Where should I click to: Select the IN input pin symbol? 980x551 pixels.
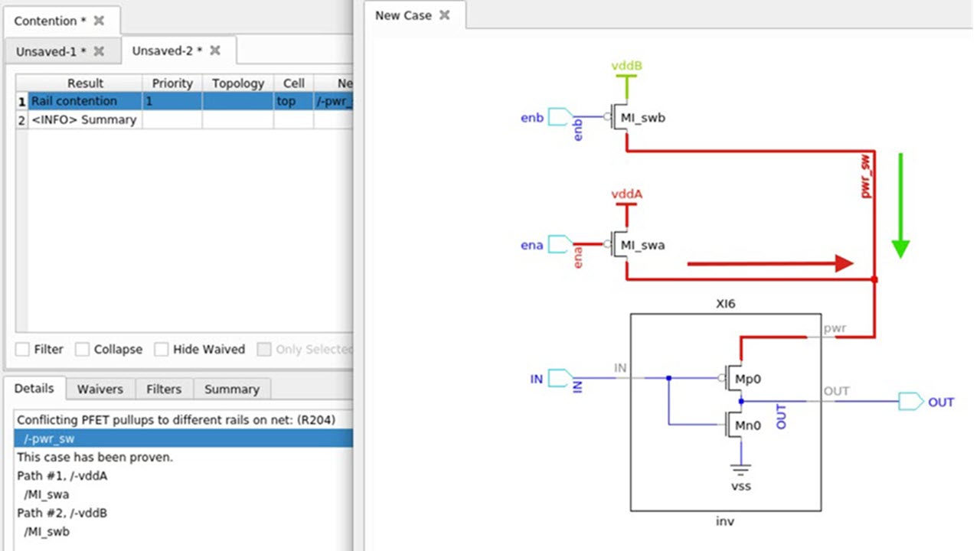coord(561,378)
